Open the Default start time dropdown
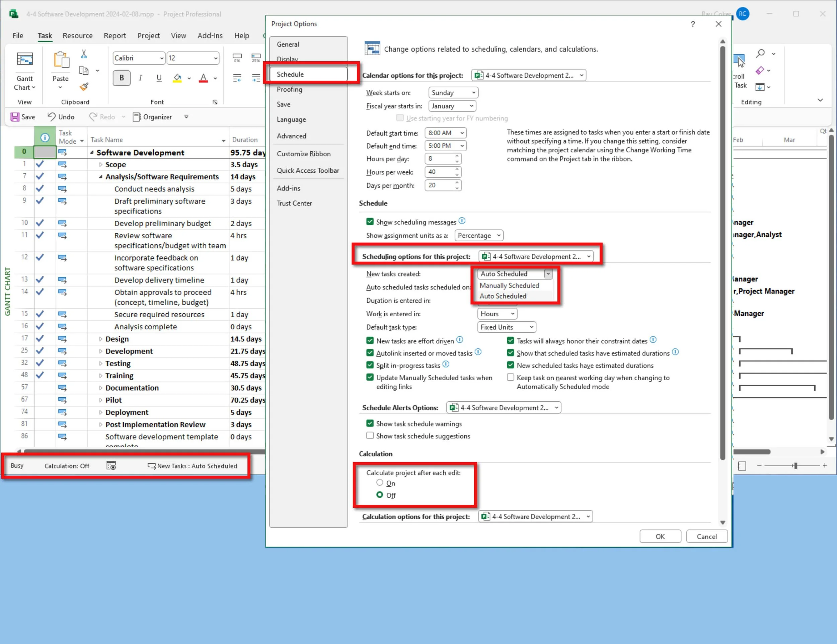 pos(446,133)
